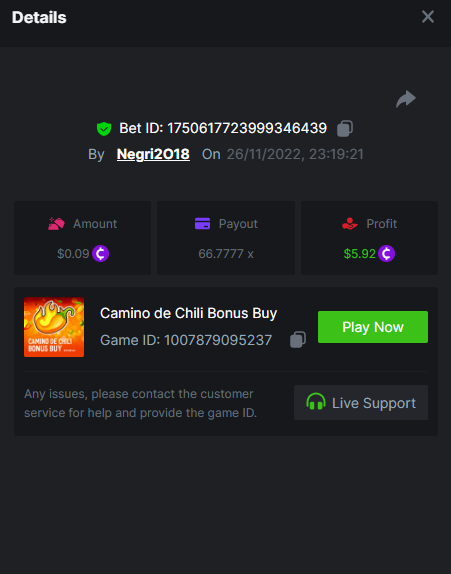Click the purple Payout card icon
451x574 pixels.
click(202, 223)
